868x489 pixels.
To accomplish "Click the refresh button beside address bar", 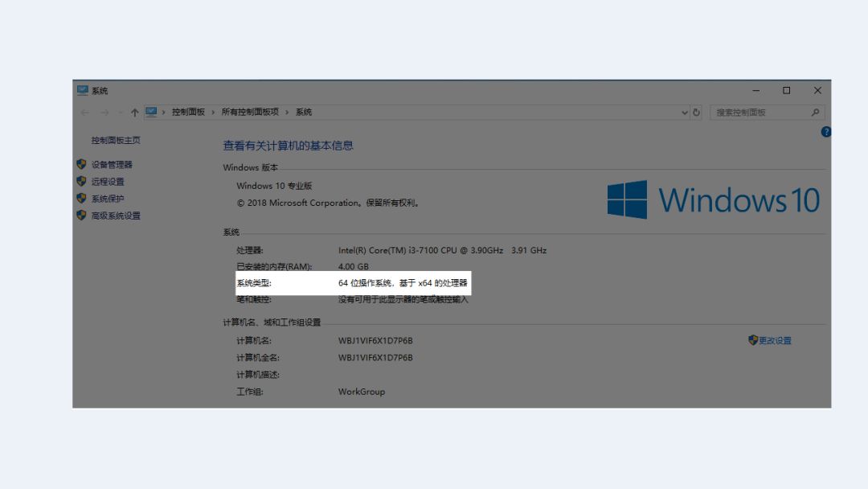I will (x=696, y=113).
